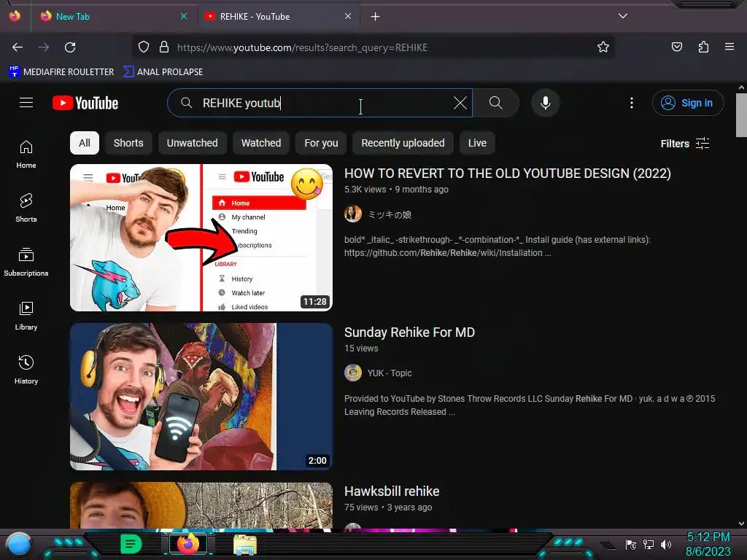Screen dimensions: 747x560
Task: Select the REHIKE - YouTube tab
Action: click(279, 16)
